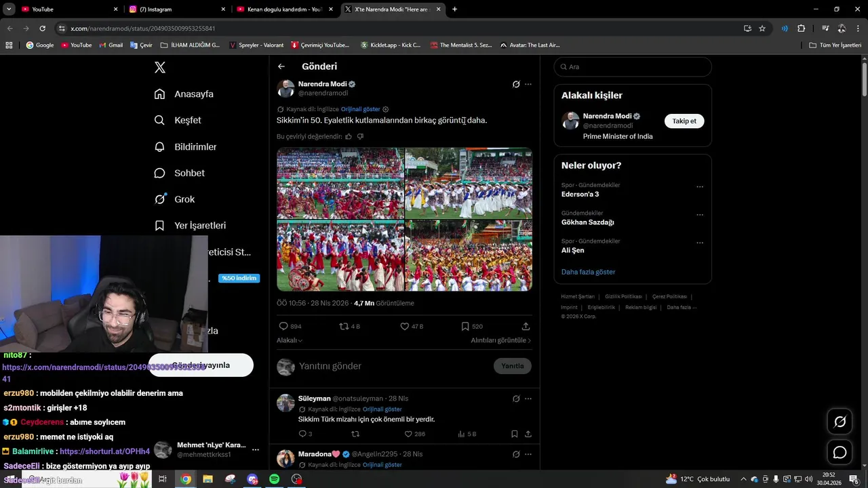The image size is (868, 488).
Task: Open Balamirlive's shorturl.at link in chat
Action: (x=104, y=451)
